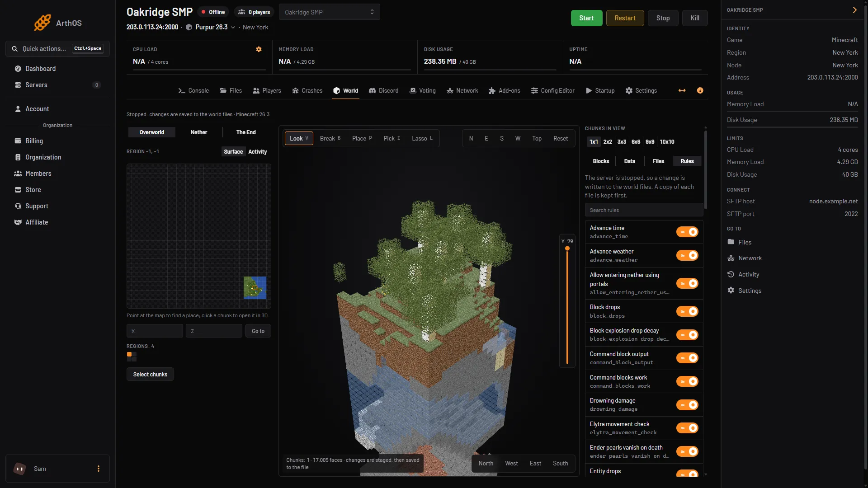Image resolution: width=868 pixels, height=488 pixels.
Task: Open the Dashboard sidebar item
Action: (57, 69)
